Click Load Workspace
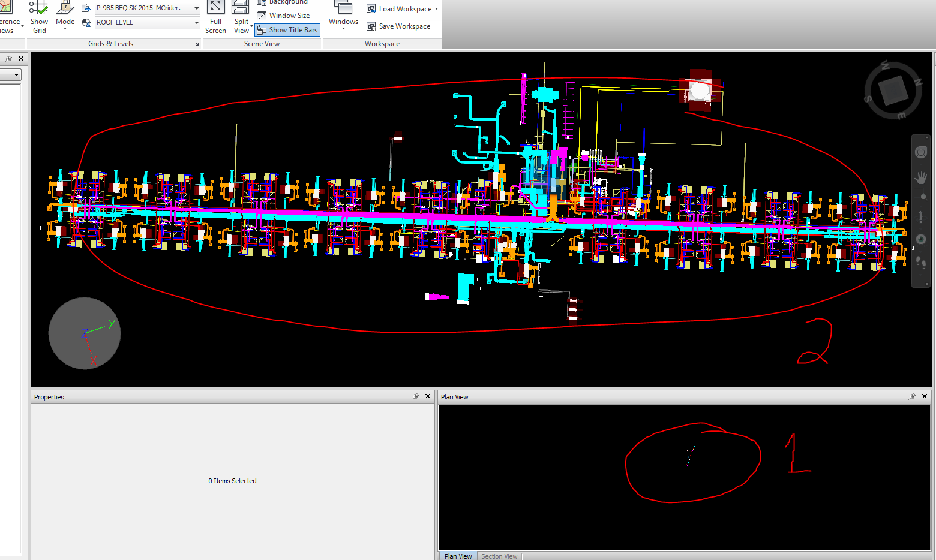This screenshot has height=560, width=936. point(399,9)
